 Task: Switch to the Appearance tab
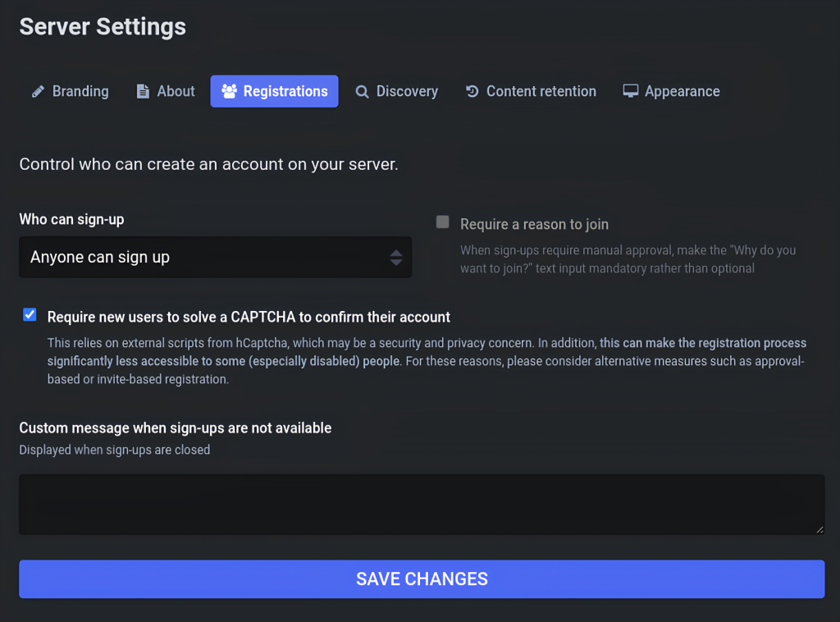click(x=671, y=91)
